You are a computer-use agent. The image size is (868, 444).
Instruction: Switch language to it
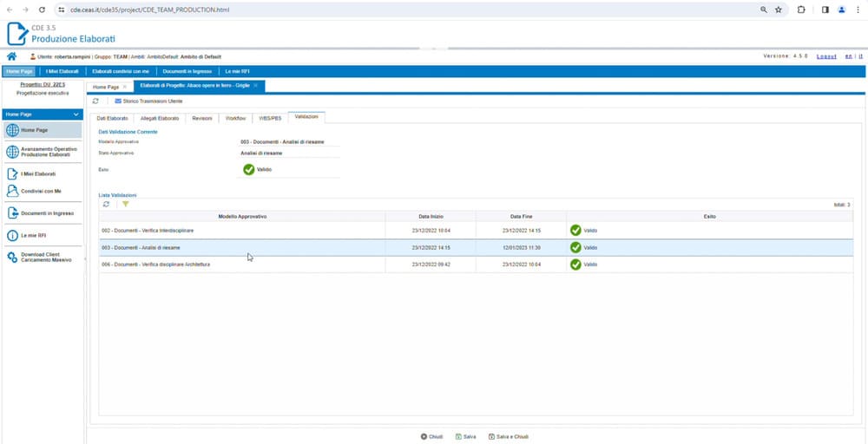861,56
